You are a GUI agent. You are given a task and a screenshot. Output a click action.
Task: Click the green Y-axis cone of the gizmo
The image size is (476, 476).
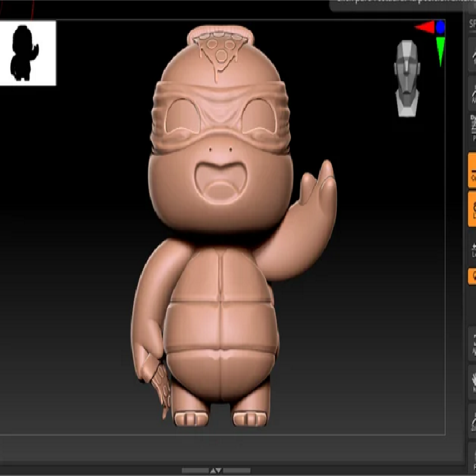pyautogui.click(x=440, y=51)
